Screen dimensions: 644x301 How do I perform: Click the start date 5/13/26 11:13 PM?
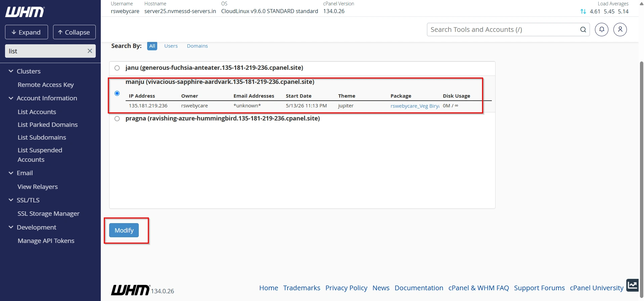click(x=306, y=106)
